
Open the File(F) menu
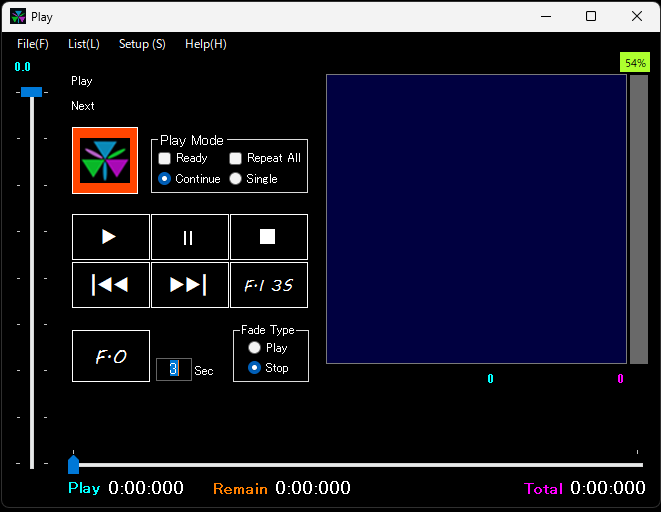[x=33, y=44]
